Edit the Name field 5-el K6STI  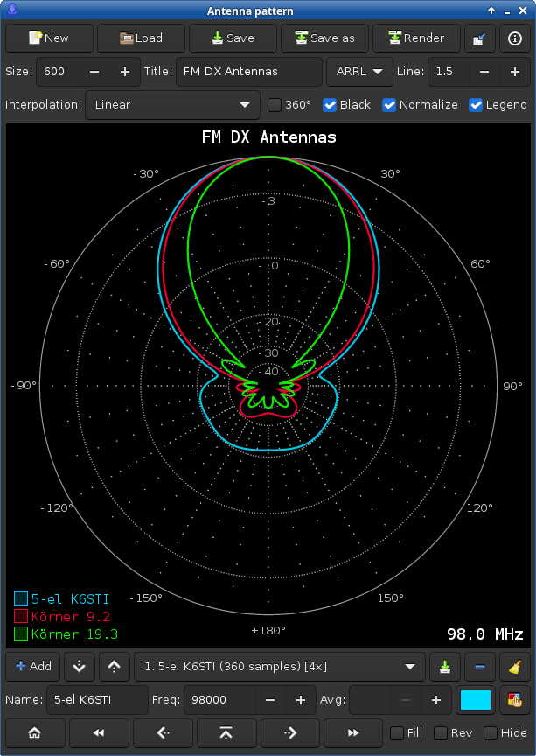(x=97, y=700)
